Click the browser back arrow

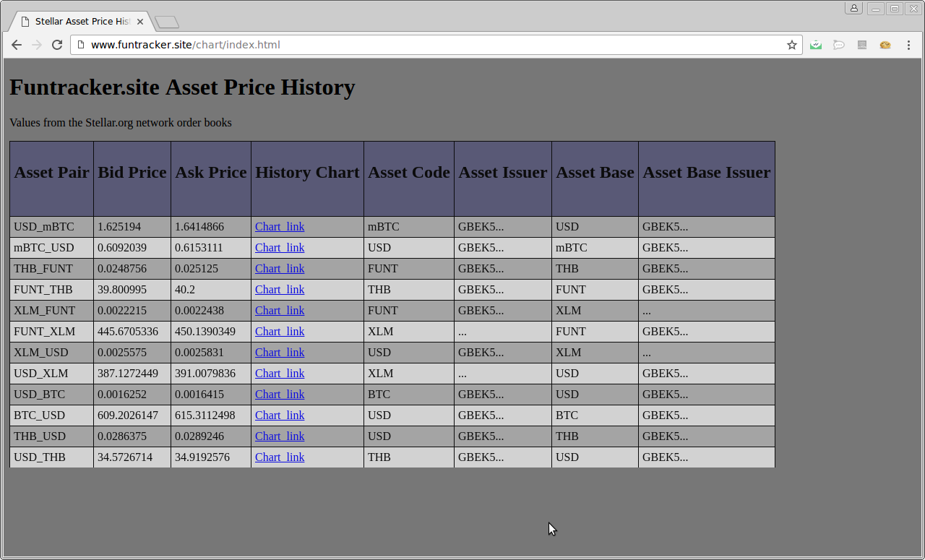[17, 45]
